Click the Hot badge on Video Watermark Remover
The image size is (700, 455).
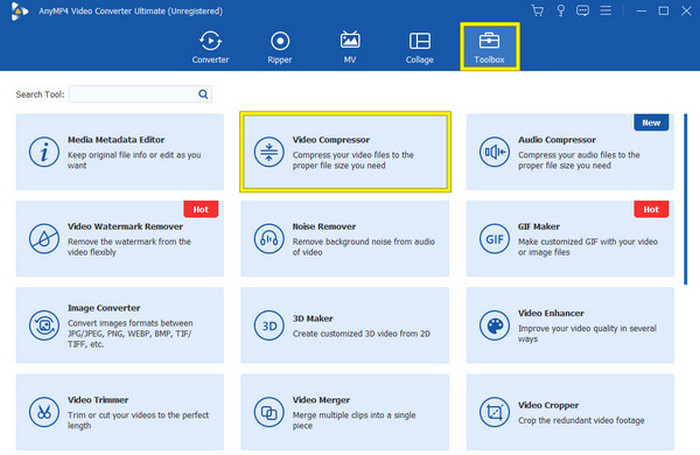point(200,209)
